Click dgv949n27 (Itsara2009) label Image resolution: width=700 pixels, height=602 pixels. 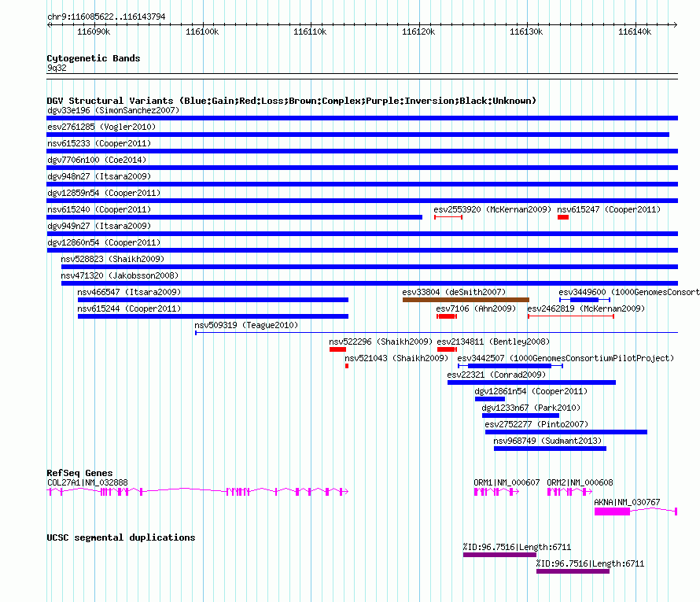click(x=99, y=226)
